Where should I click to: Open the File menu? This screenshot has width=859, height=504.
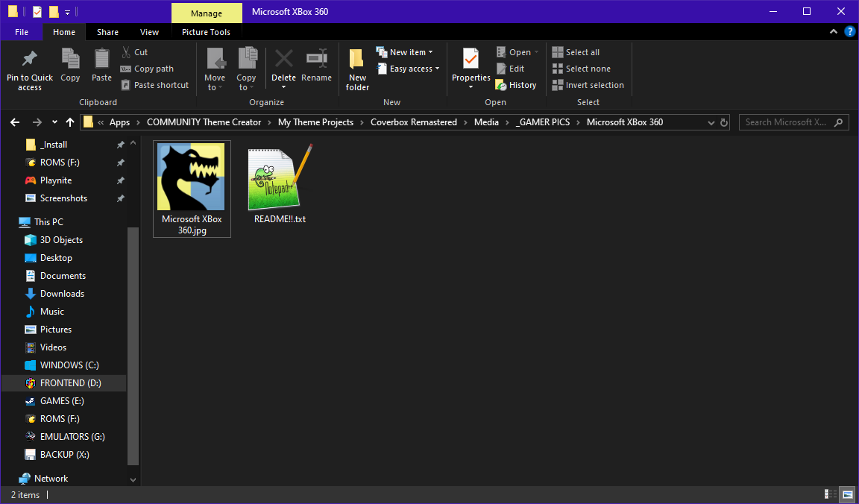(22, 32)
